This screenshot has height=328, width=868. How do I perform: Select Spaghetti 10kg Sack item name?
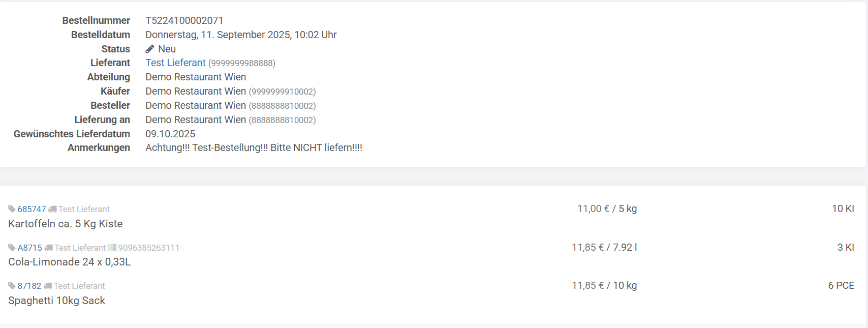(x=56, y=301)
